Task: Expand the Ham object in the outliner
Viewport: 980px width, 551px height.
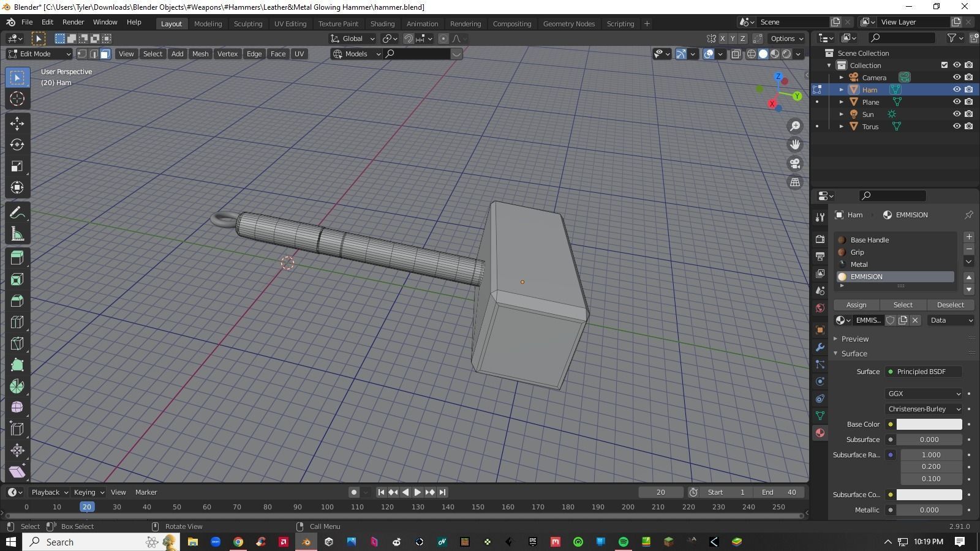Action: click(x=842, y=89)
